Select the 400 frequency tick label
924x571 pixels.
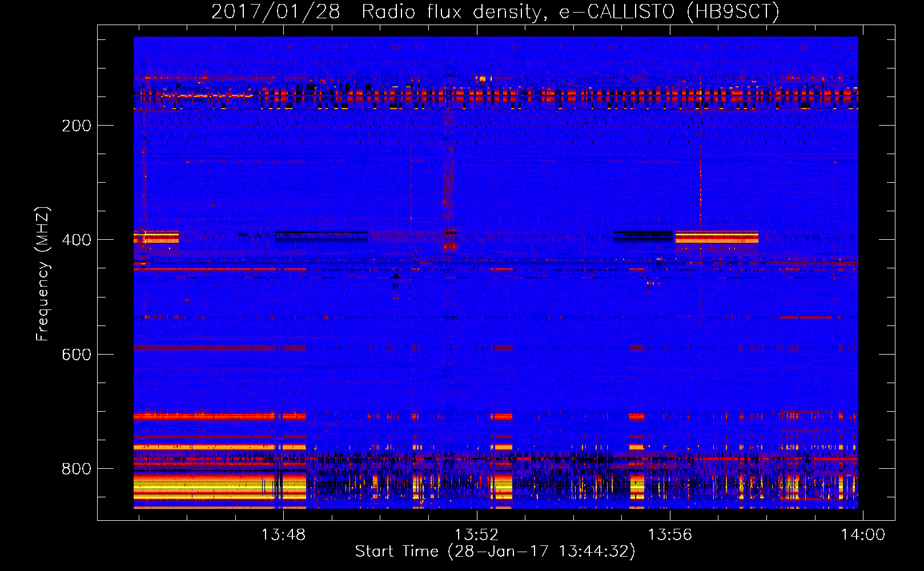(77, 240)
